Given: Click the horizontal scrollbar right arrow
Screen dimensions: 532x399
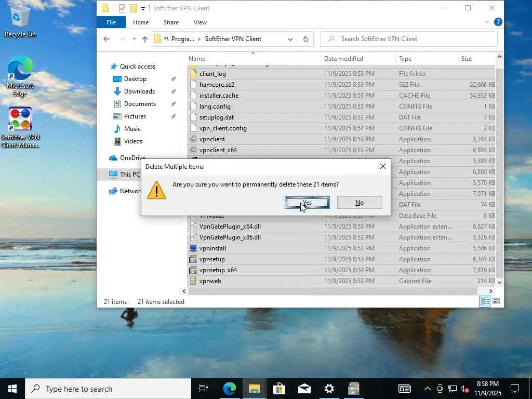Looking at the screenshot, I should pos(490,291).
